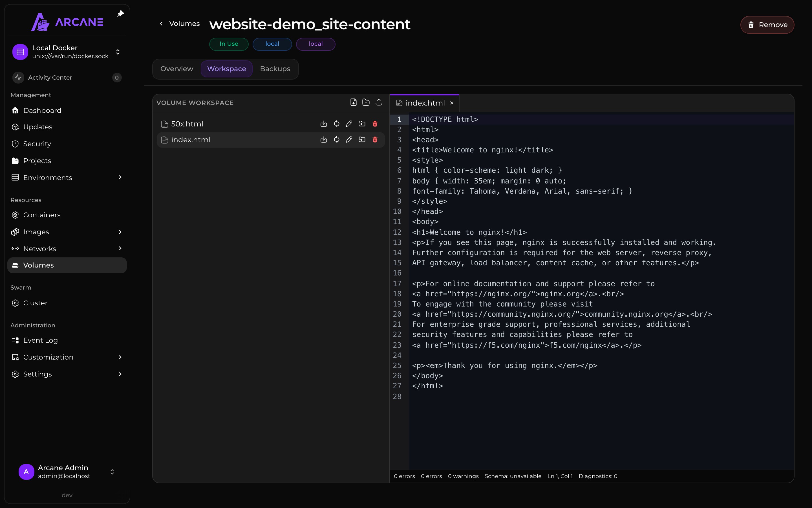This screenshot has width=812, height=508.
Task: Click the pencil rename icon for 50x.html
Action: (x=349, y=124)
